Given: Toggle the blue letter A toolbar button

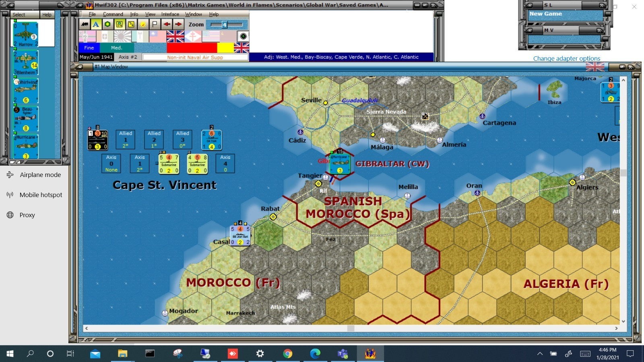Looking at the screenshot, I should pyautogui.click(x=96, y=24).
